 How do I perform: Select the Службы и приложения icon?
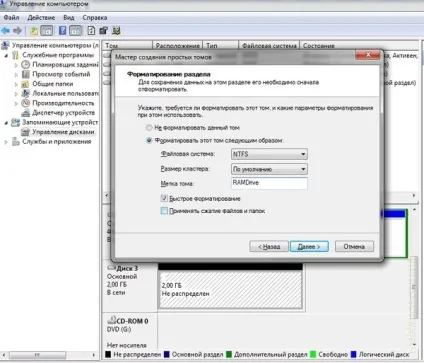tap(16, 142)
